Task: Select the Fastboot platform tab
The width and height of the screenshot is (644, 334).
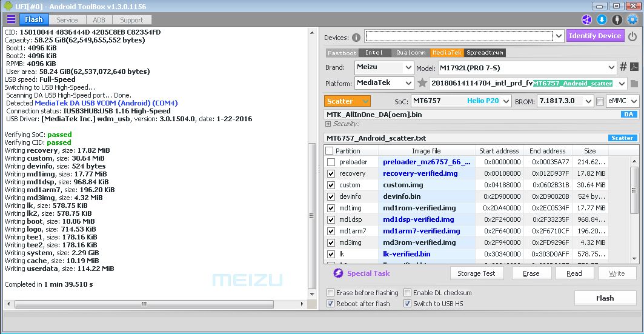Action: (x=342, y=53)
